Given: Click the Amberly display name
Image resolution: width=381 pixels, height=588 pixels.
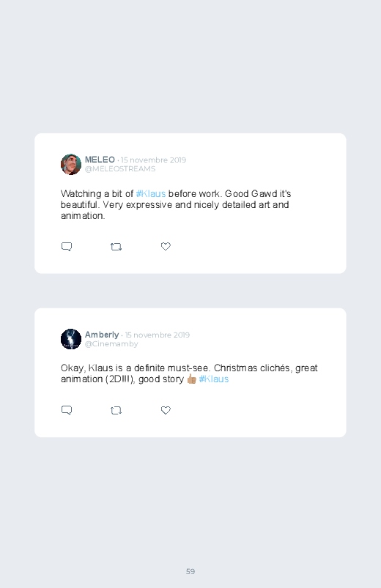Looking at the screenshot, I should [102, 335].
